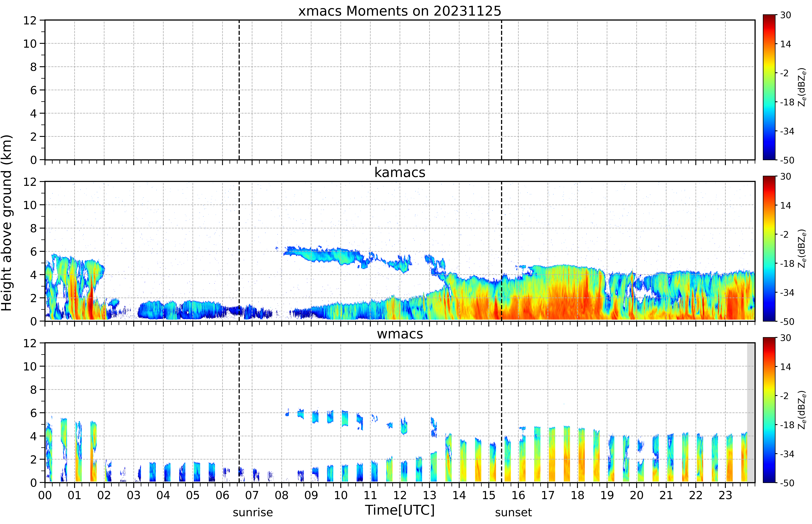This screenshot has height=524, width=812.
Task: Click the wmacs reflectivity colorbar
Action: click(x=769, y=410)
